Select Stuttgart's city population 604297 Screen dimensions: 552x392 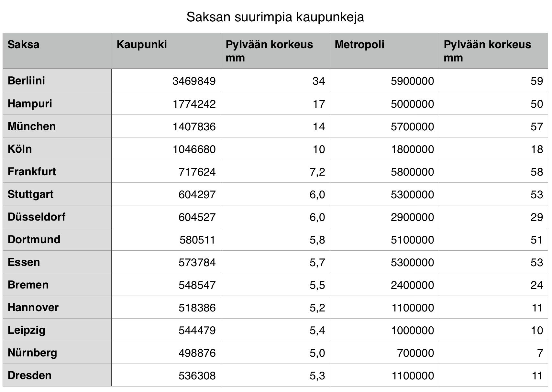point(197,194)
